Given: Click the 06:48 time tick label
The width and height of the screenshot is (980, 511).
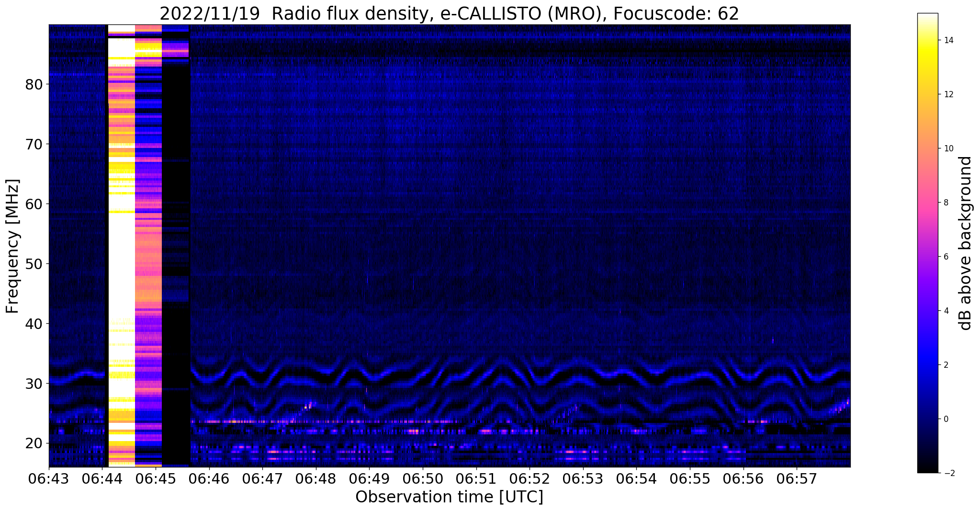Looking at the screenshot, I should pyautogui.click(x=316, y=478).
